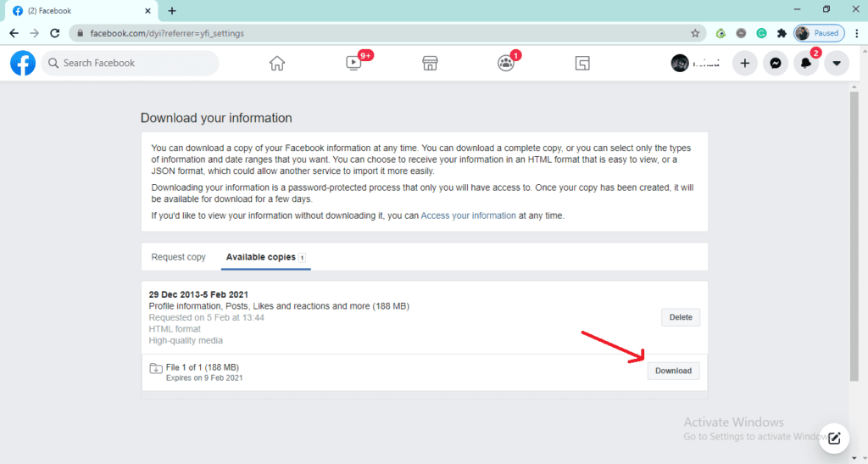Bookmark this page with star icon
This screenshot has height=464, width=868.
(695, 33)
